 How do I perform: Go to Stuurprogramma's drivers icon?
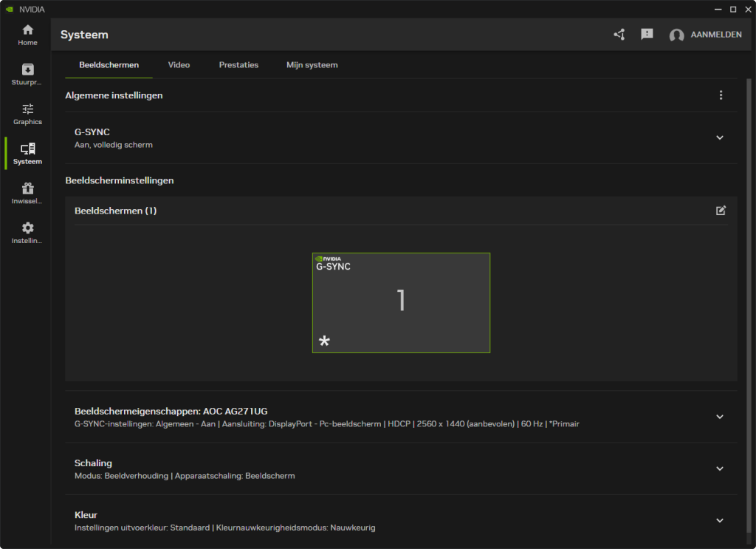[27, 74]
